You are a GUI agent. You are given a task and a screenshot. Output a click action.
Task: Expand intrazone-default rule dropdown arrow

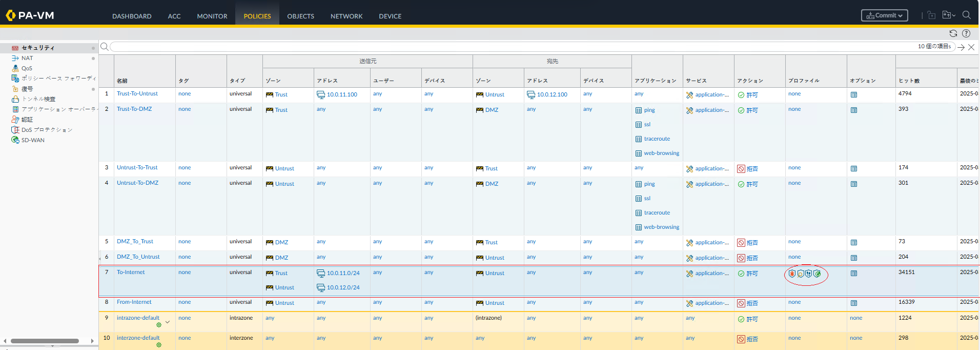168,322
